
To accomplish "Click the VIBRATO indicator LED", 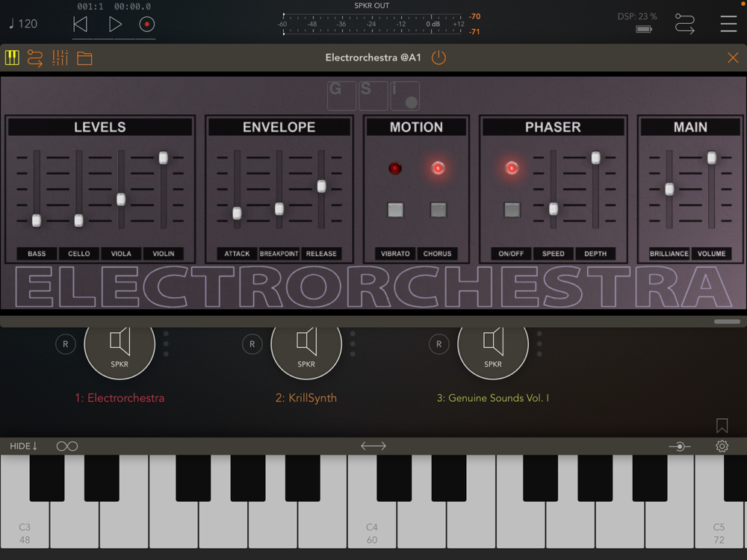I will 395,168.
